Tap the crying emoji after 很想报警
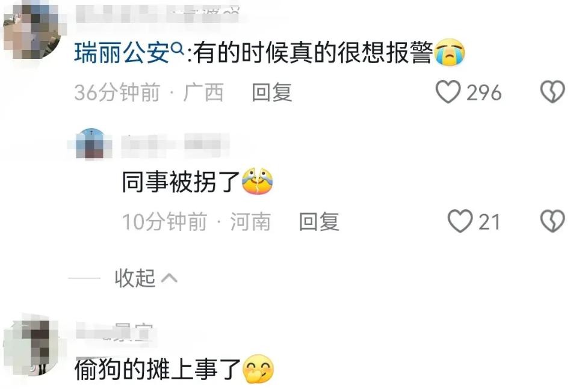This screenshot has height=389, width=588. point(449,52)
